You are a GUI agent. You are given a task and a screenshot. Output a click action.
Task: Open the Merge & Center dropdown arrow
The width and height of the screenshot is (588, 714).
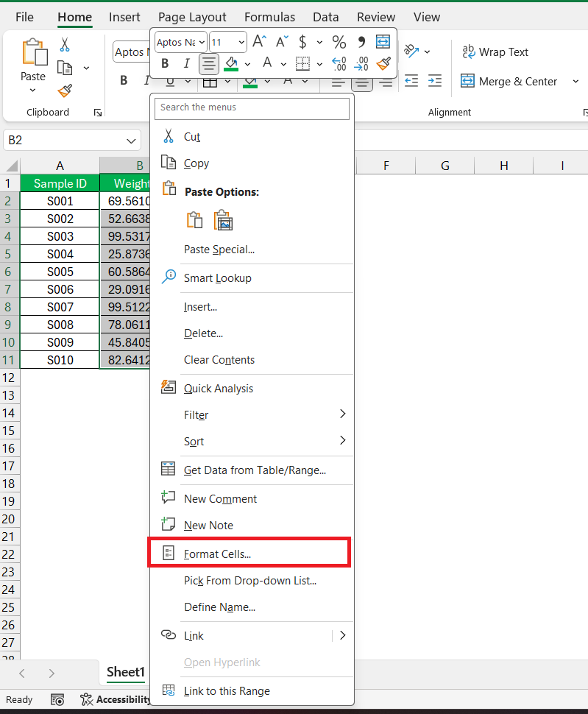point(575,82)
